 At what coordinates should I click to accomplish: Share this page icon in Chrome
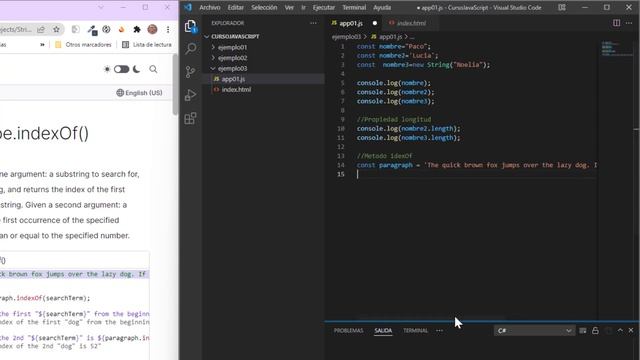pos(41,29)
